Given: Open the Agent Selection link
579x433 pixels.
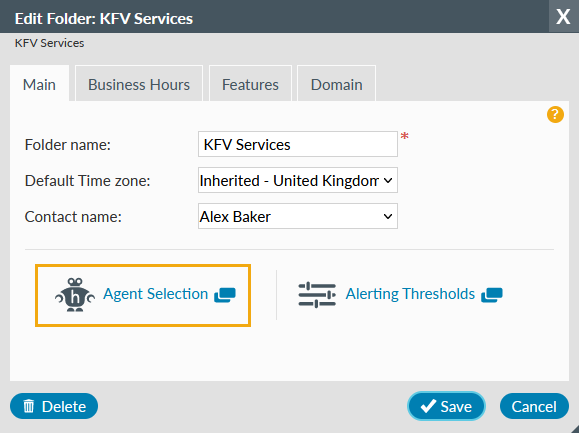Looking at the screenshot, I should click(x=155, y=294).
